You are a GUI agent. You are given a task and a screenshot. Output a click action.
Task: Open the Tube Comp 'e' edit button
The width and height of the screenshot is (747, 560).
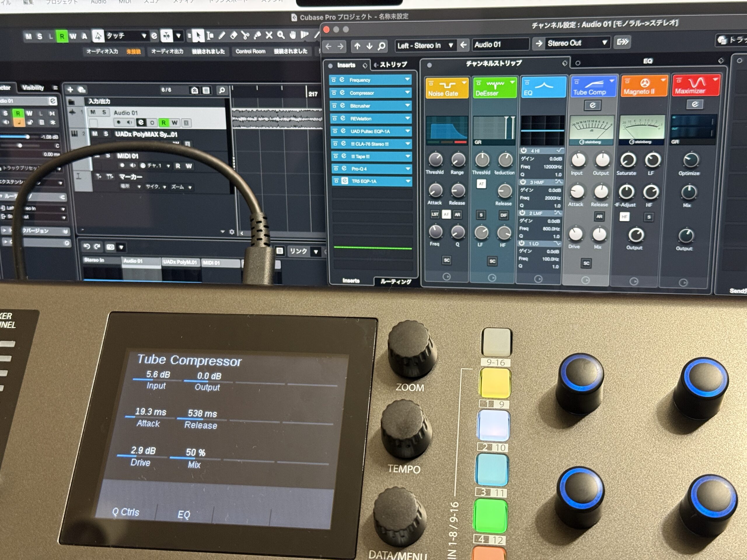coord(592,105)
